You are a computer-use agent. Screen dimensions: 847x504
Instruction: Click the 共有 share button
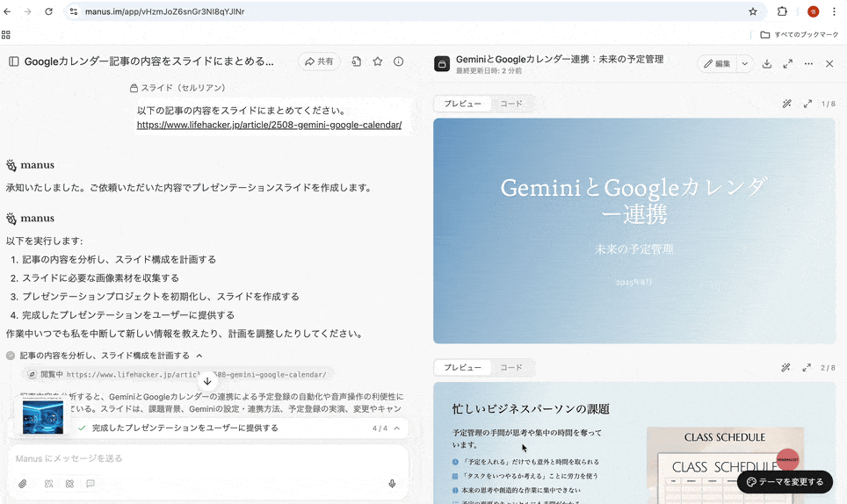(319, 61)
